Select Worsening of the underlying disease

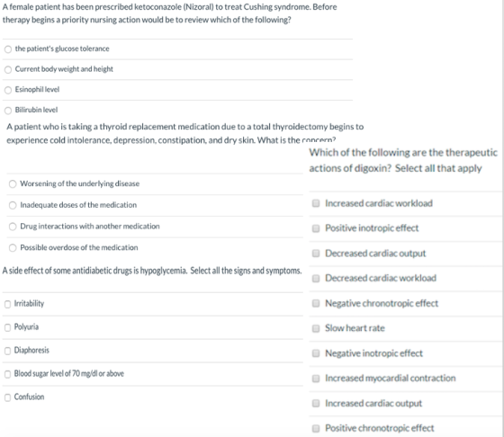click(13, 183)
